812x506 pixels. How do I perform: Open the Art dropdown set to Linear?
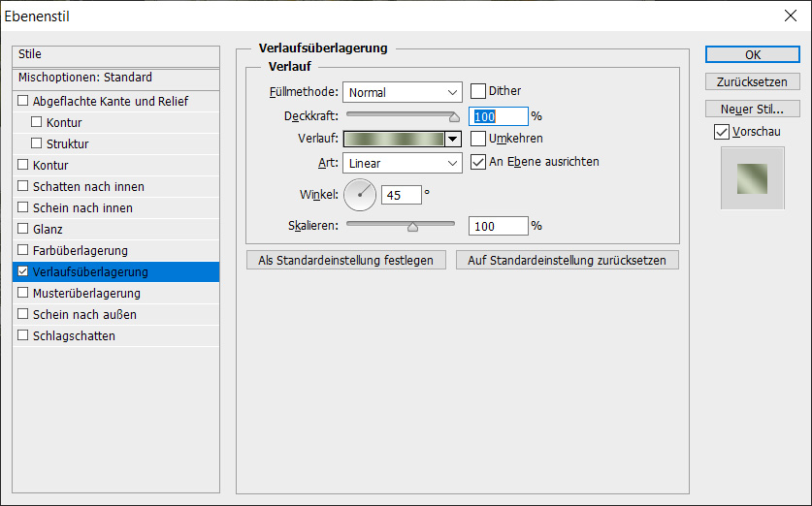pyautogui.click(x=403, y=163)
